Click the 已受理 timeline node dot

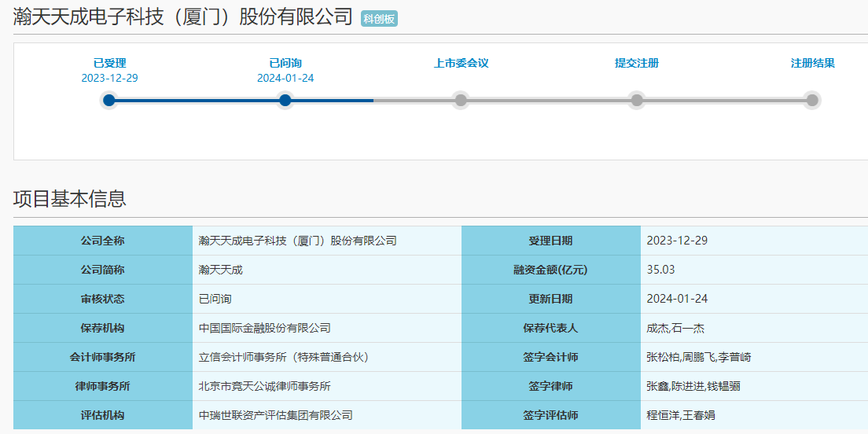(x=109, y=100)
